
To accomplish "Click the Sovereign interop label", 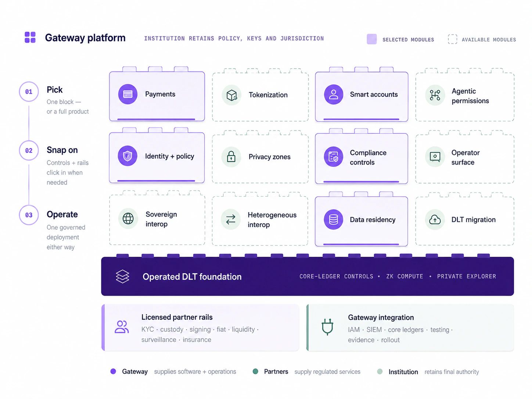I will (161, 219).
